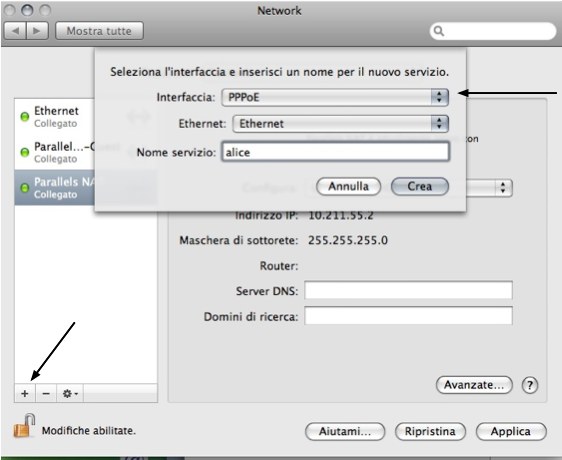Open the Avanzate settings button
This screenshot has width=562, height=460.
pos(474,385)
